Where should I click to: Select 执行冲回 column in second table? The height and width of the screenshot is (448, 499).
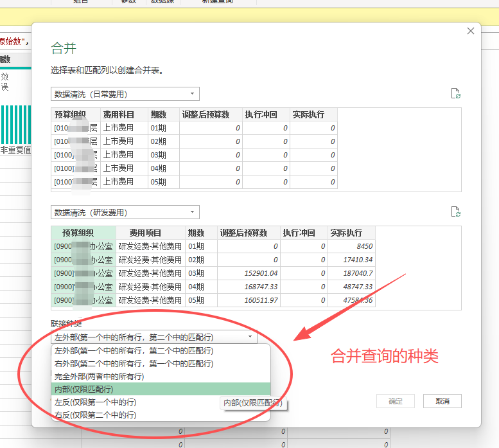coord(304,233)
